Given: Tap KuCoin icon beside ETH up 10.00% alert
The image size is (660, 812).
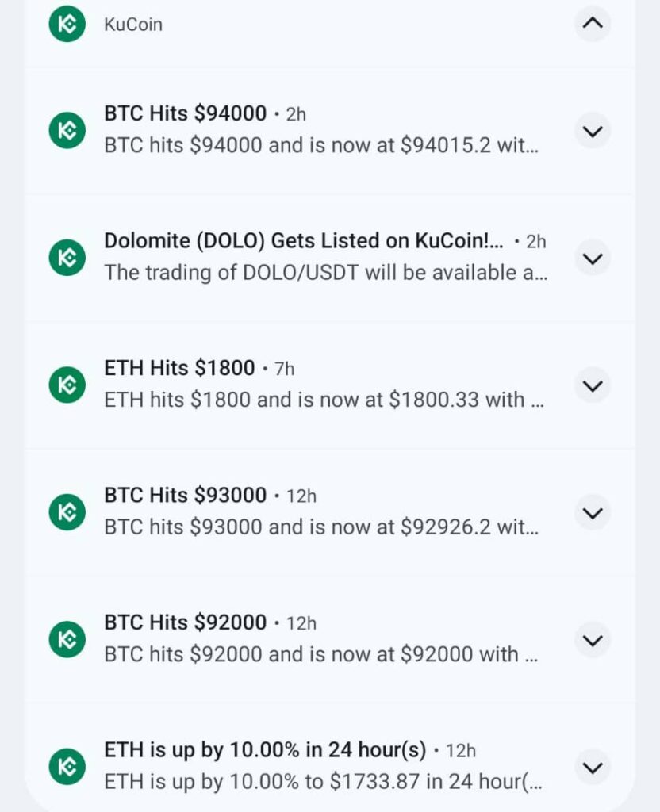Looking at the screenshot, I should (x=67, y=767).
